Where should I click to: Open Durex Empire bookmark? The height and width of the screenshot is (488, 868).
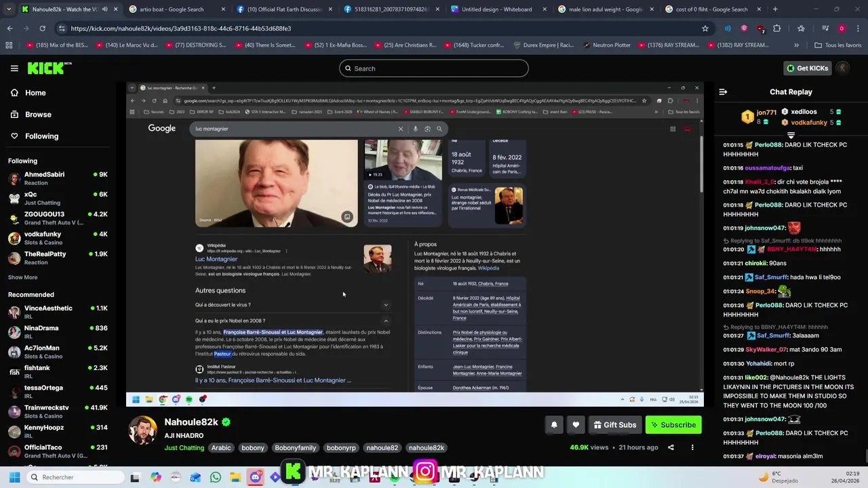tap(543, 45)
